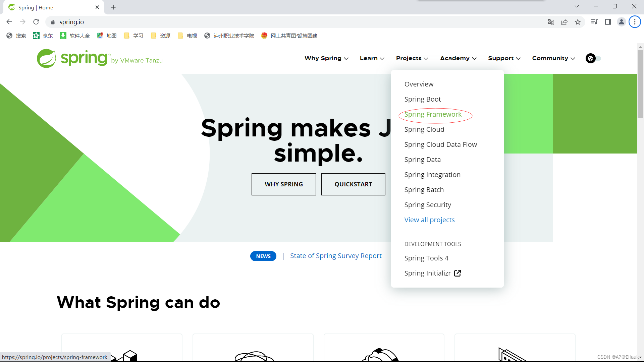Image resolution: width=644 pixels, height=362 pixels.
Task: Open Spring Initializr external link
Action: coord(432,273)
